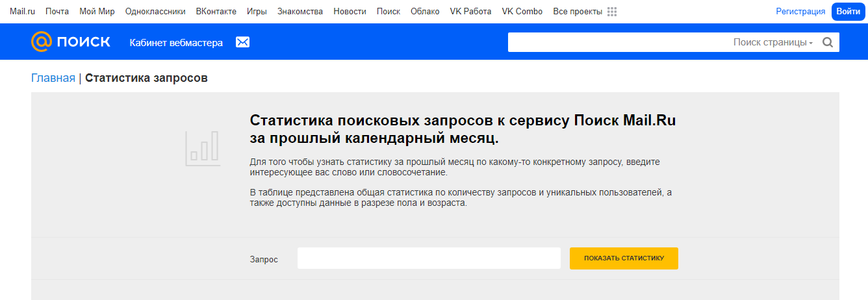Viewport: 868px width, 300px height.
Task: Expand the Поиск страницы dropdown
Action: point(773,42)
